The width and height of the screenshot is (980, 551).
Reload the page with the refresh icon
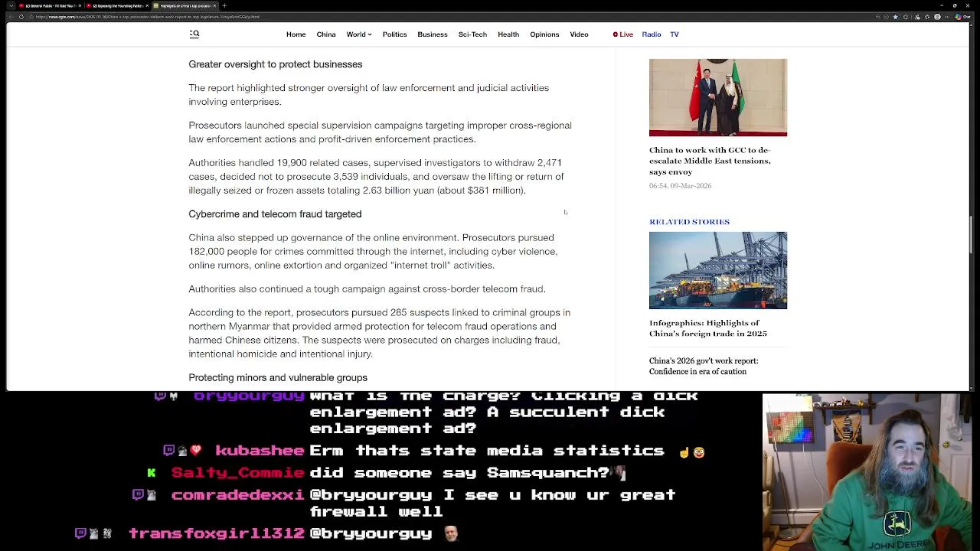21,17
